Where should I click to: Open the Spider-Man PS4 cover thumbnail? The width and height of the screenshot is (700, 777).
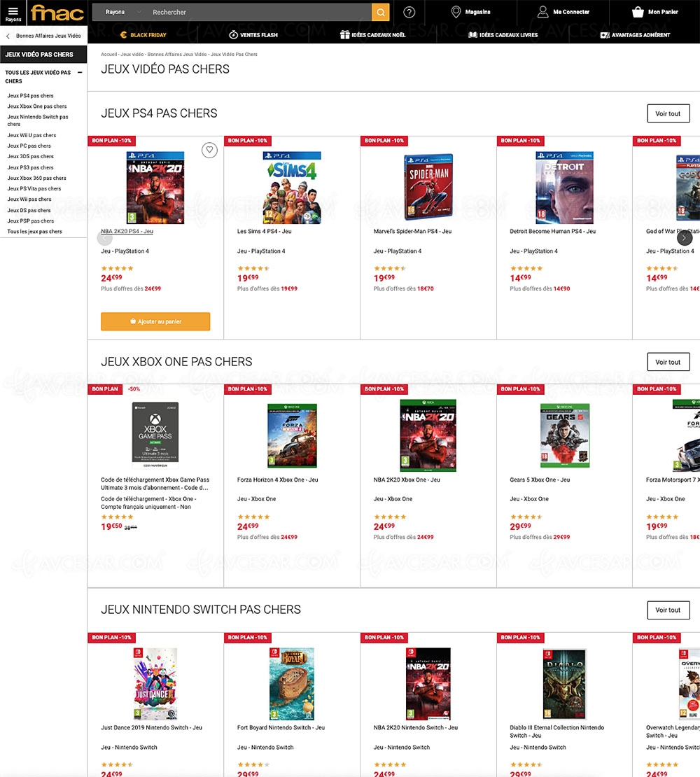point(428,187)
